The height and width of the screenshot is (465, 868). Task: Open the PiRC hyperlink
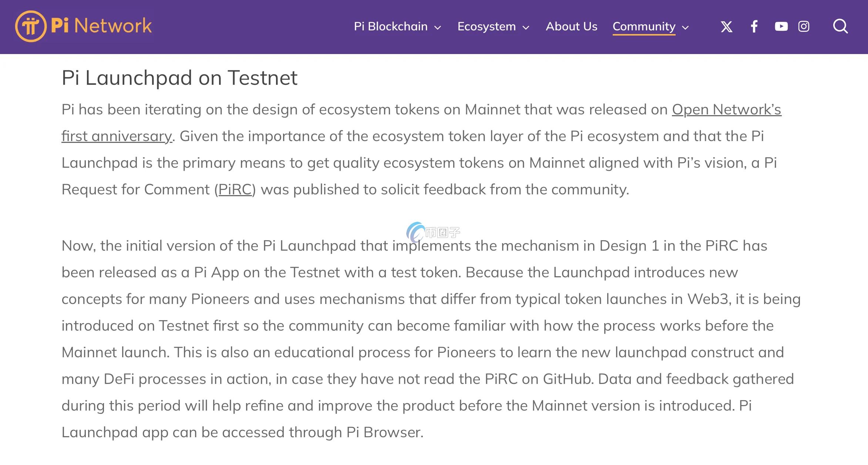click(235, 190)
